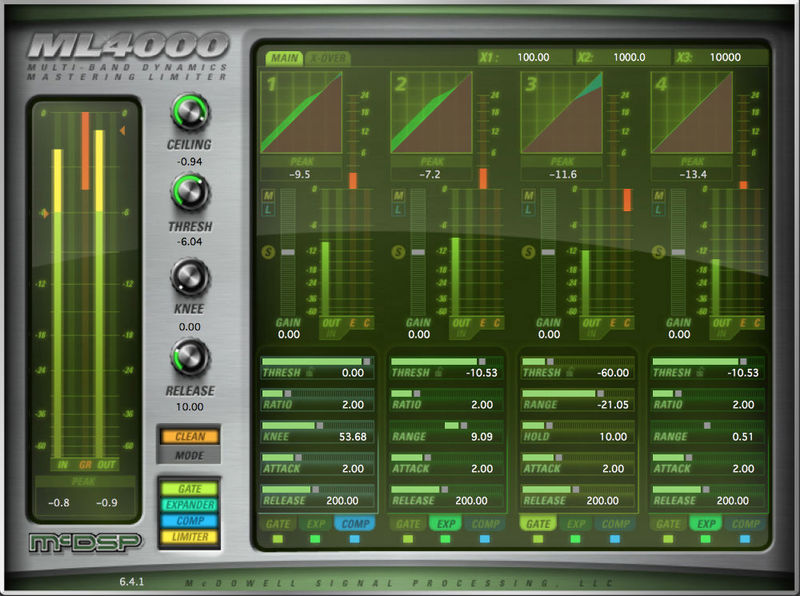Viewport: 800px width, 596px height.
Task: Click the Ceiling knob
Action: pos(189,112)
